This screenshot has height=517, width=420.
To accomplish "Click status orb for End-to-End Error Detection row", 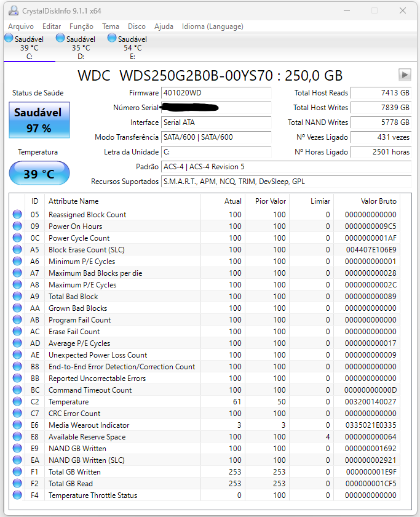I will pos(17,366).
